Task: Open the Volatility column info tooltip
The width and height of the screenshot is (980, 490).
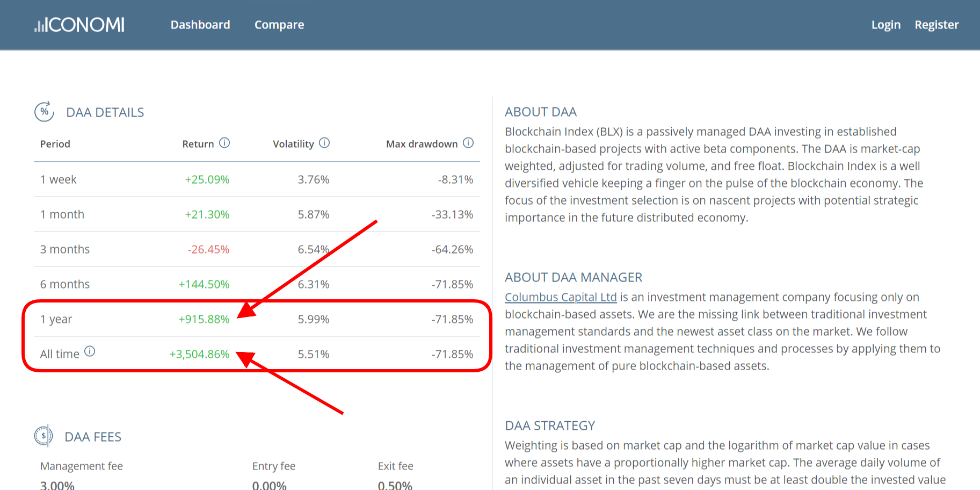Action: click(x=324, y=143)
